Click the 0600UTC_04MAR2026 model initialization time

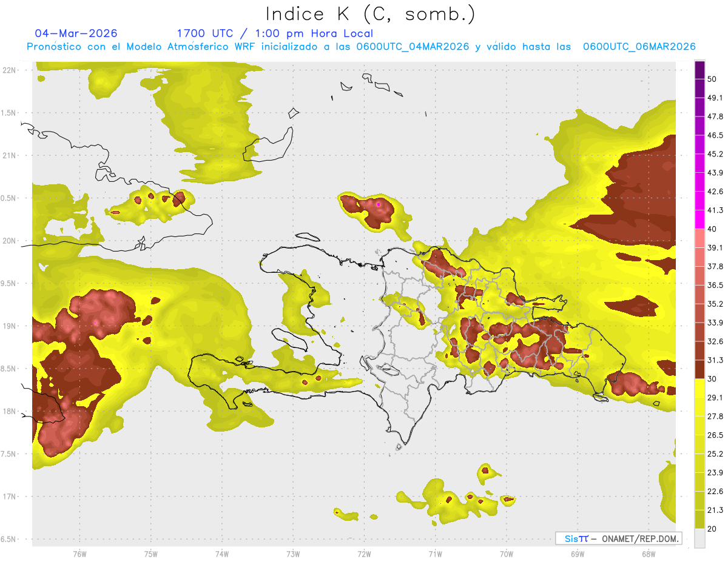[413, 47]
